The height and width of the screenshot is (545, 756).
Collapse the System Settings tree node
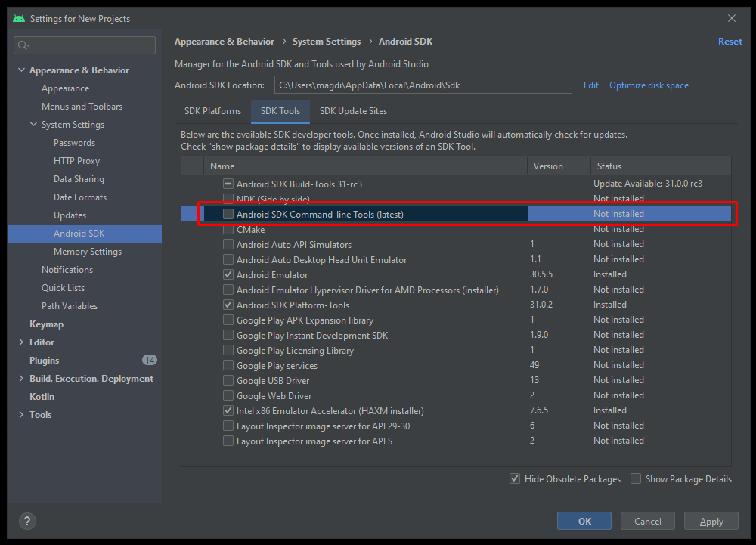[x=33, y=124]
